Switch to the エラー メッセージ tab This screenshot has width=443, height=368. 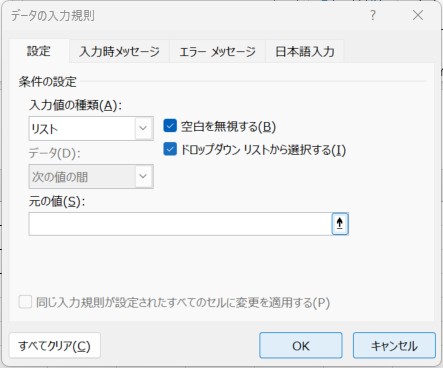217,51
